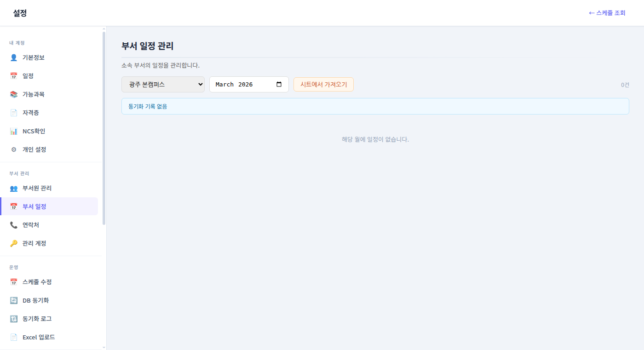Follow the 스케줄 조회 link
The width and height of the screenshot is (644, 350).
coord(607,12)
